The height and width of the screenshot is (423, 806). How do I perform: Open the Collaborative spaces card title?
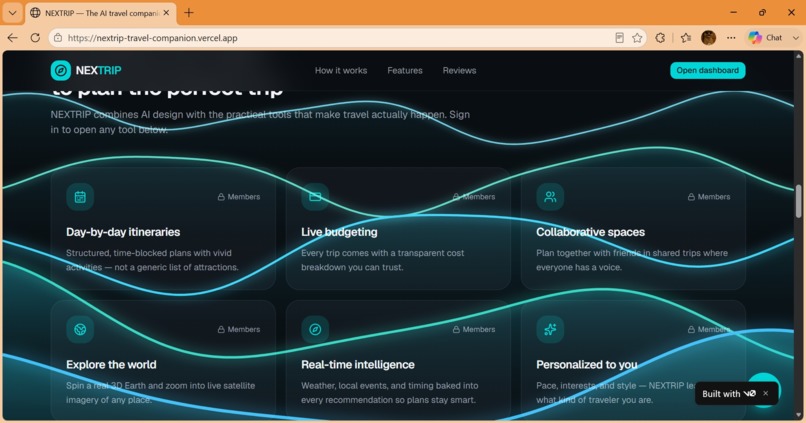(x=590, y=232)
